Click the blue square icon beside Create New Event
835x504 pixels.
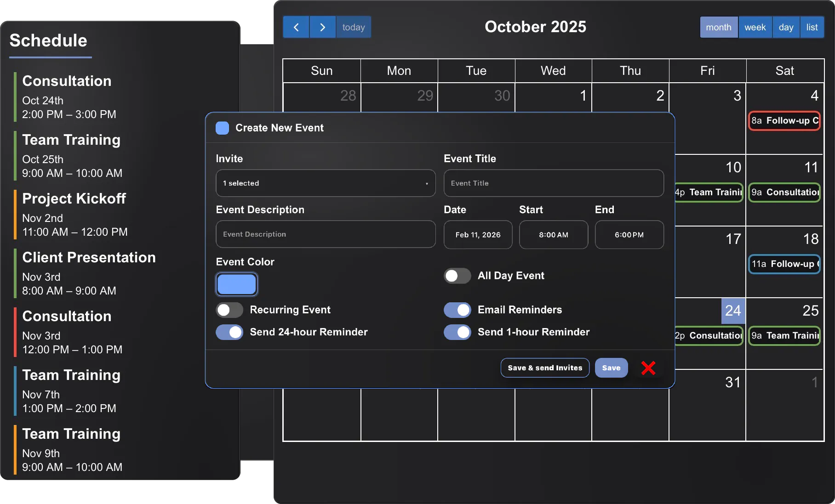tap(222, 128)
